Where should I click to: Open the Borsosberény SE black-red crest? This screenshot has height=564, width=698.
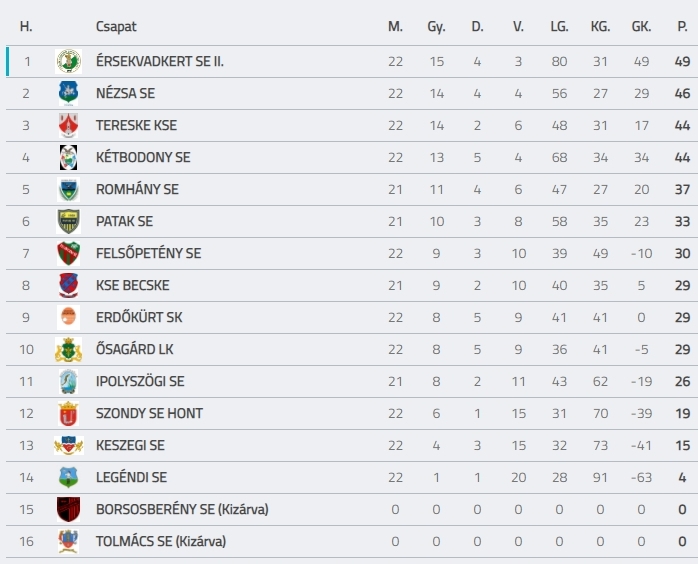pos(69,510)
